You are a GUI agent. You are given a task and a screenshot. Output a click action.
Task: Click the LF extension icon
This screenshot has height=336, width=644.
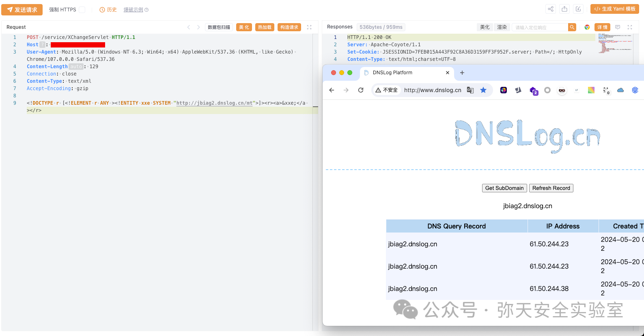click(576, 90)
